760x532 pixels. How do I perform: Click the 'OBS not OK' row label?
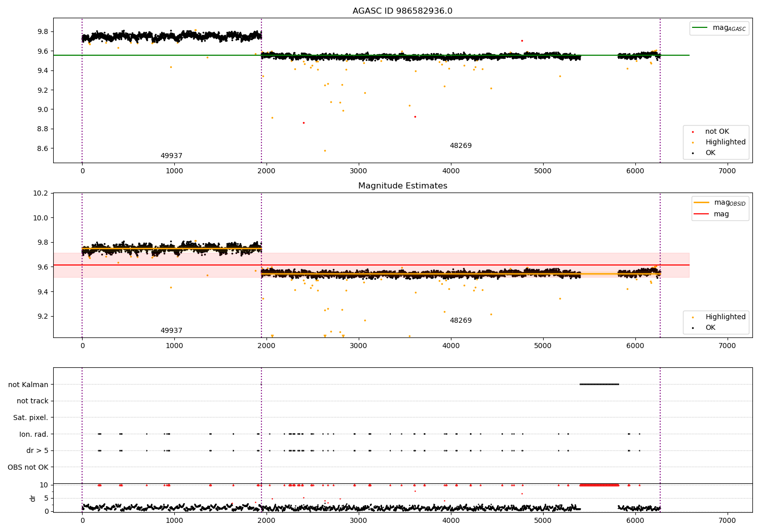(x=28, y=467)
